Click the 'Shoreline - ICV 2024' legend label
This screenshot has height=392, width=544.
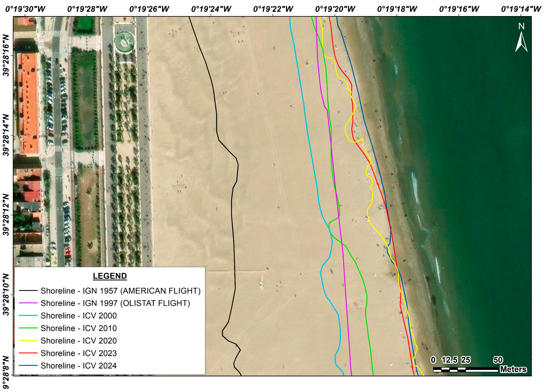point(78,366)
